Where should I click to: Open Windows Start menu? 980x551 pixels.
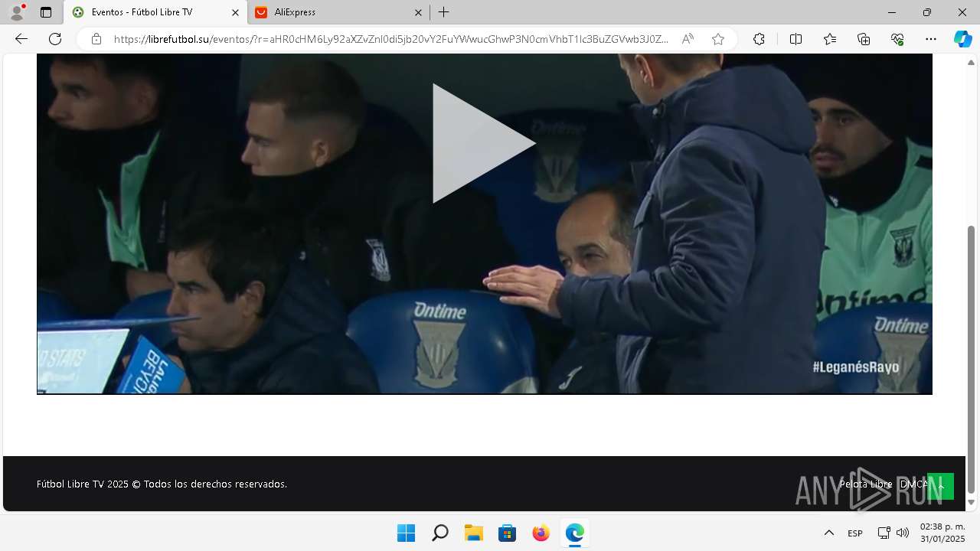click(406, 533)
